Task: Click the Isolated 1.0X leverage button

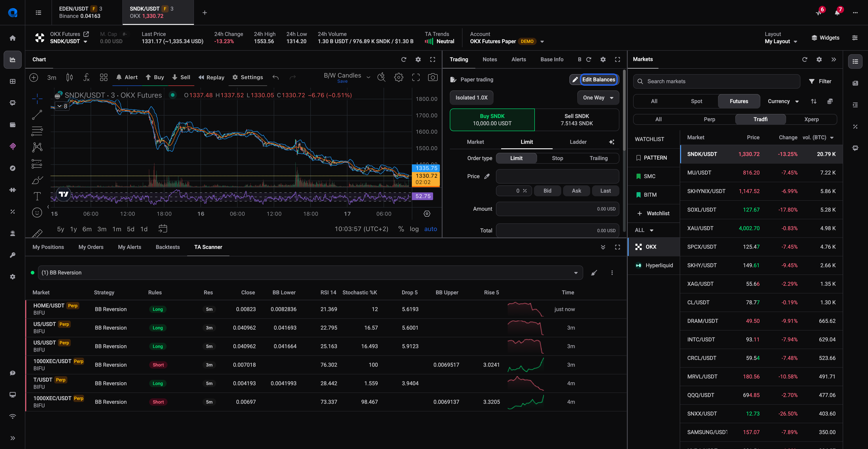Action: 471,97
